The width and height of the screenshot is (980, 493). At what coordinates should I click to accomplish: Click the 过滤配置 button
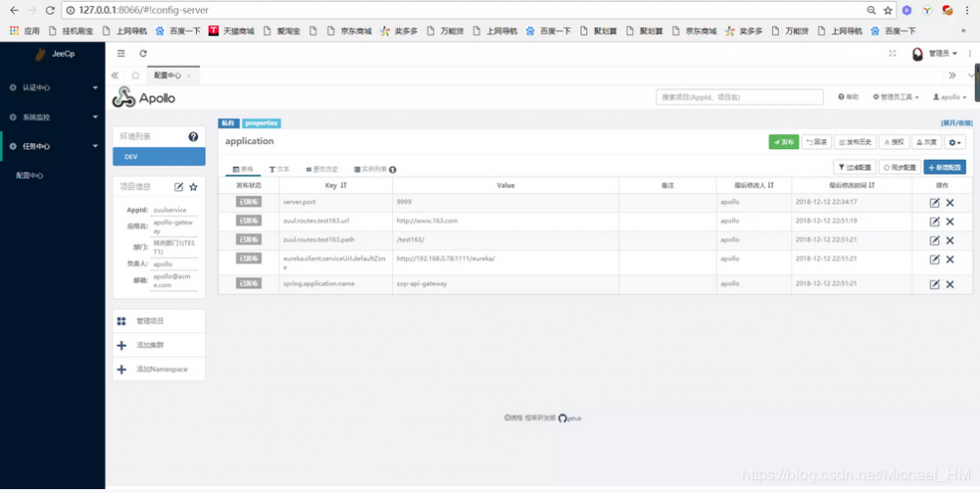[855, 168]
